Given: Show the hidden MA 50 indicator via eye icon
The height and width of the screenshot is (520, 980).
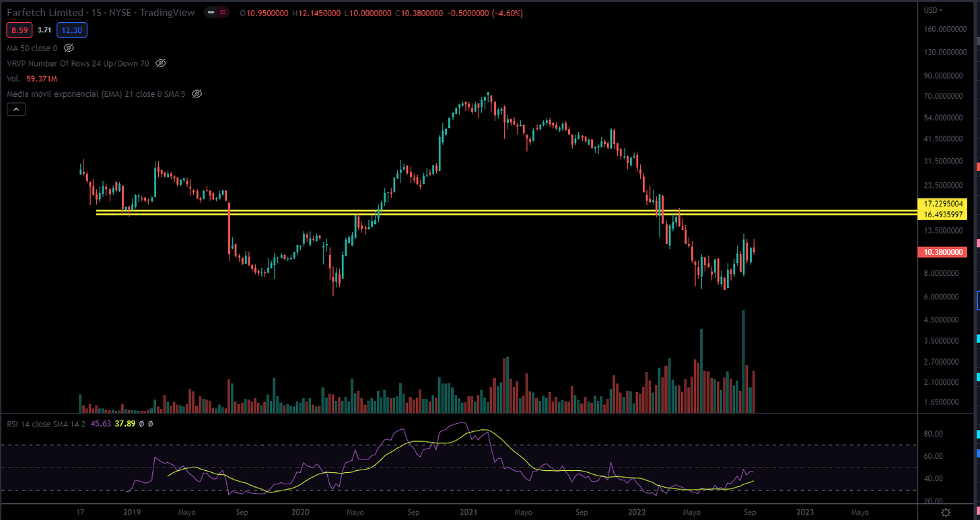Looking at the screenshot, I should [x=69, y=48].
